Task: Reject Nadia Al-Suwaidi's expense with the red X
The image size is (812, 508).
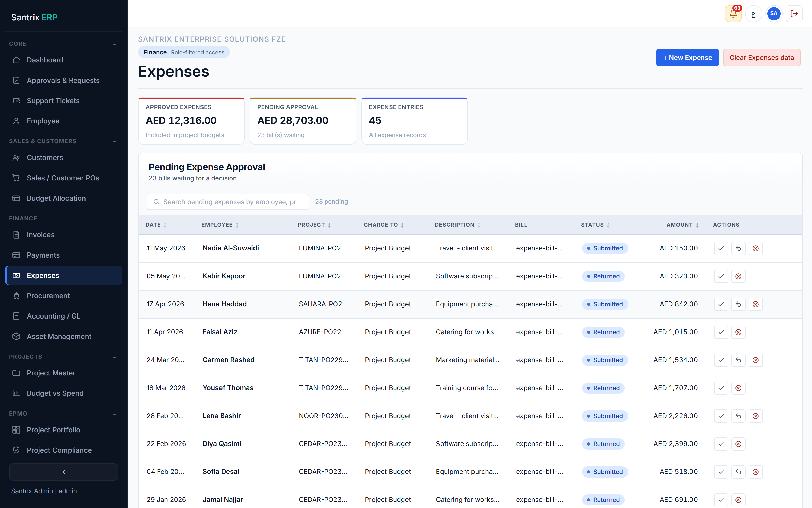Action: (x=756, y=248)
